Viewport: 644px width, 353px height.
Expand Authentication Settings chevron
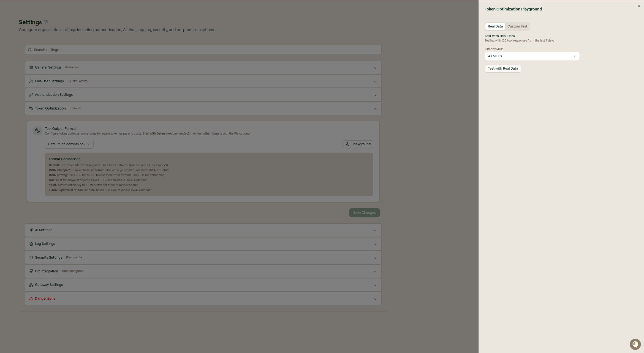pyautogui.click(x=375, y=95)
